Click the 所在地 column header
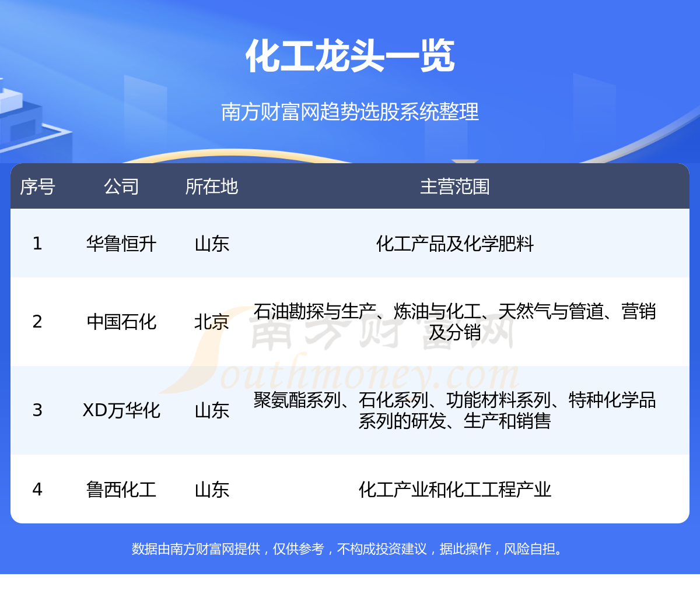This screenshot has height=612, width=700. pyautogui.click(x=212, y=187)
